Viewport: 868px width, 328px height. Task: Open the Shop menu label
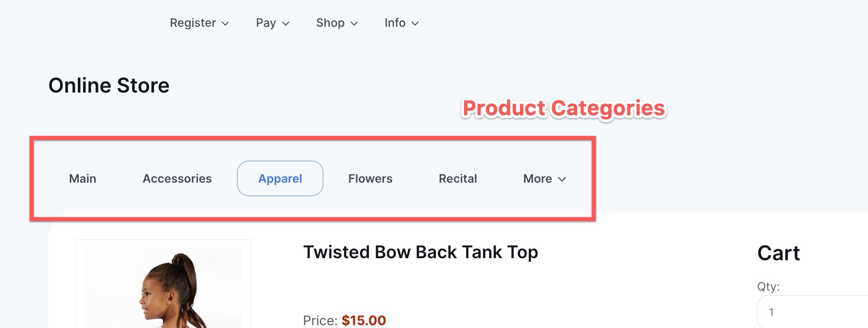click(330, 23)
